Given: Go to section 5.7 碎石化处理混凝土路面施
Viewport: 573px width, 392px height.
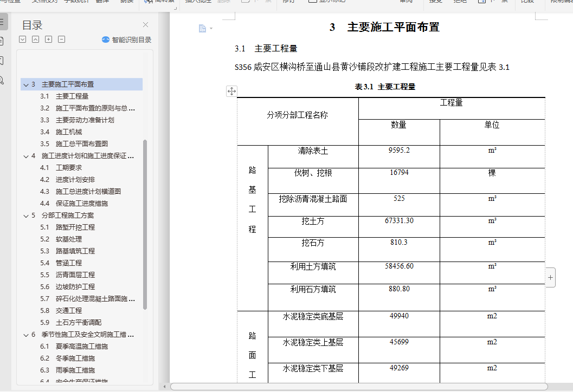Looking at the screenshot, I should [x=88, y=298].
